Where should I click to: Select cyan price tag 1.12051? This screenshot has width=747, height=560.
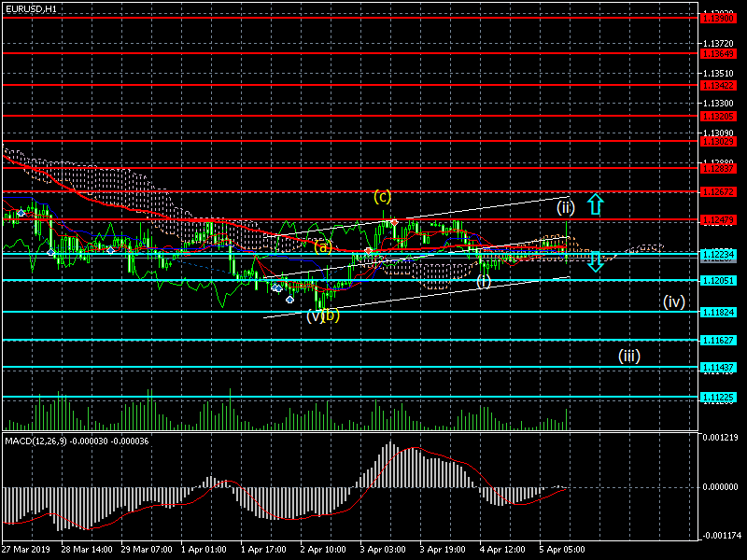point(718,281)
